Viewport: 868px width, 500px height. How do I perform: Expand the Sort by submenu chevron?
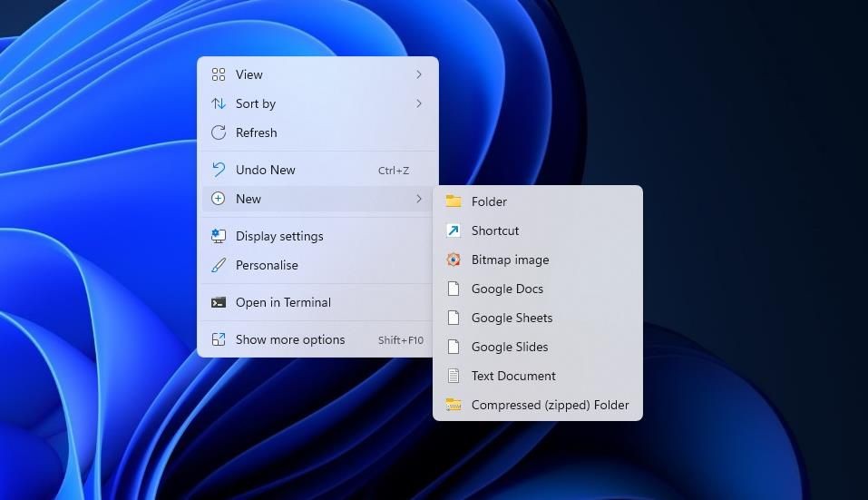419,103
